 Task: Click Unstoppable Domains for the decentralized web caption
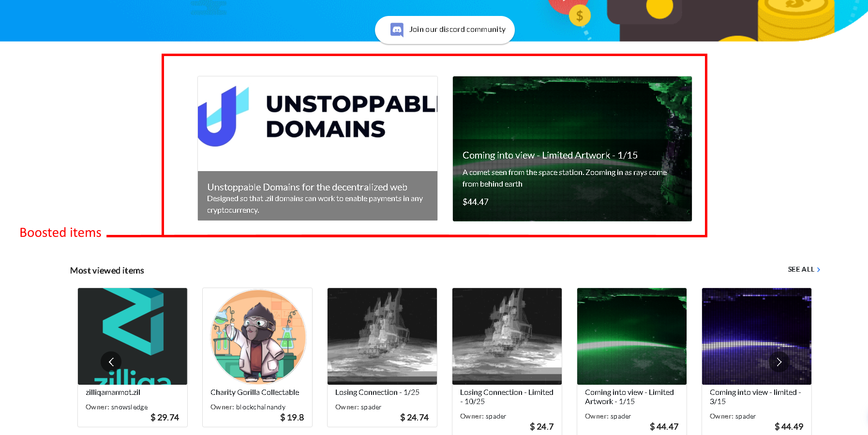pyautogui.click(x=307, y=187)
